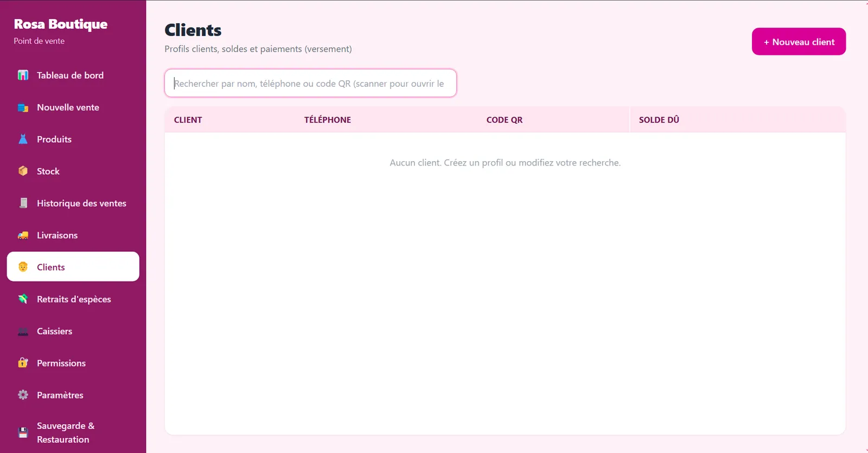Create a new client with Nouveau client
The width and height of the screenshot is (868, 453).
click(x=799, y=42)
